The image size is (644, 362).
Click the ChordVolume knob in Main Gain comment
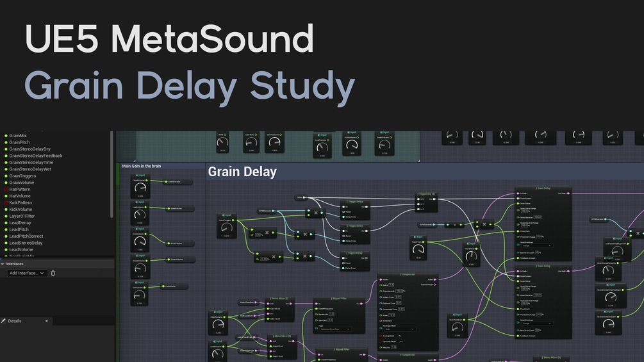(140, 188)
